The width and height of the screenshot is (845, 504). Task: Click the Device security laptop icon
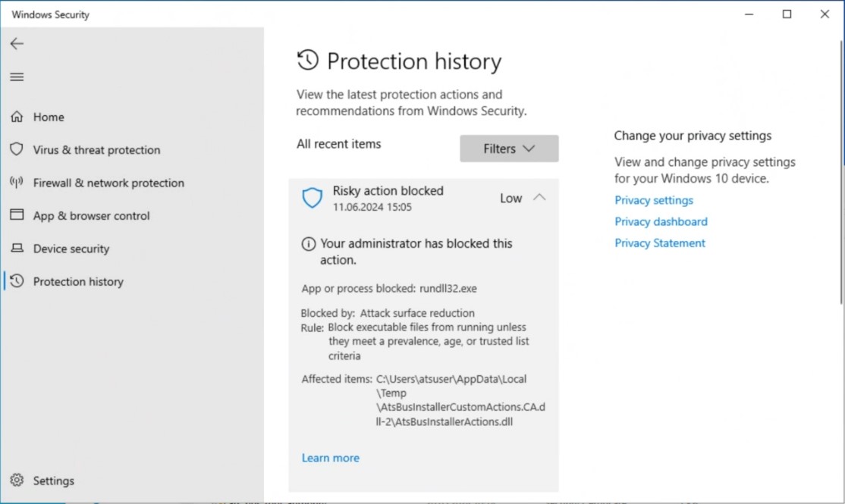click(17, 249)
